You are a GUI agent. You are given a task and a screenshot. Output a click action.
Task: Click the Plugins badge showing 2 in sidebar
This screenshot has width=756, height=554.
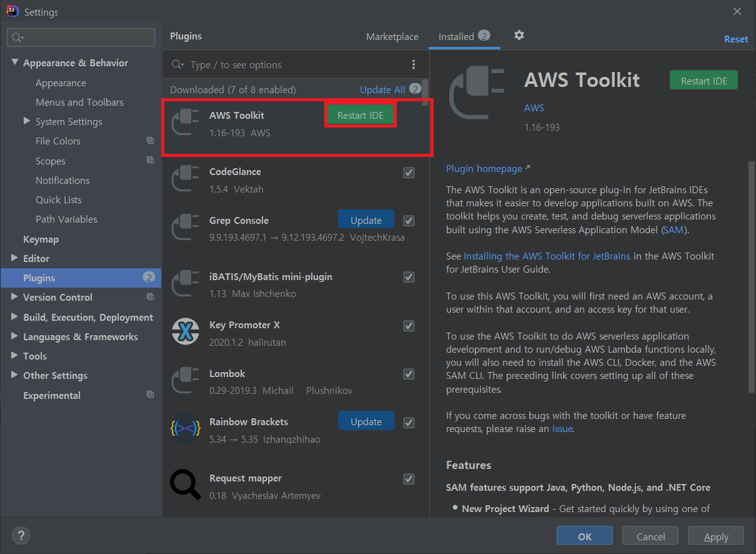pos(149,277)
